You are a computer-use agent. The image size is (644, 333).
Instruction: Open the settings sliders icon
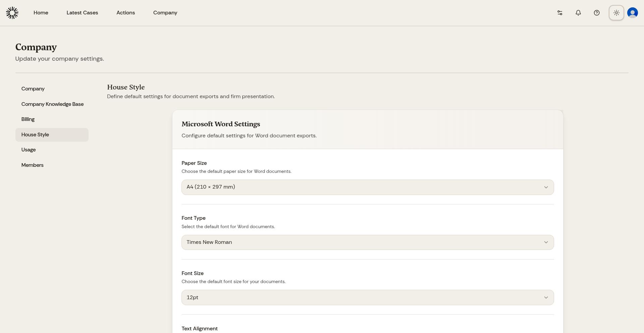point(559,13)
